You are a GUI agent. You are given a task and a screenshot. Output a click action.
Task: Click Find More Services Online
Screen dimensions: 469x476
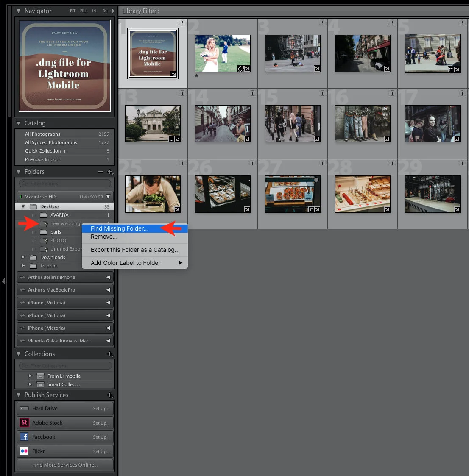click(64, 465)
